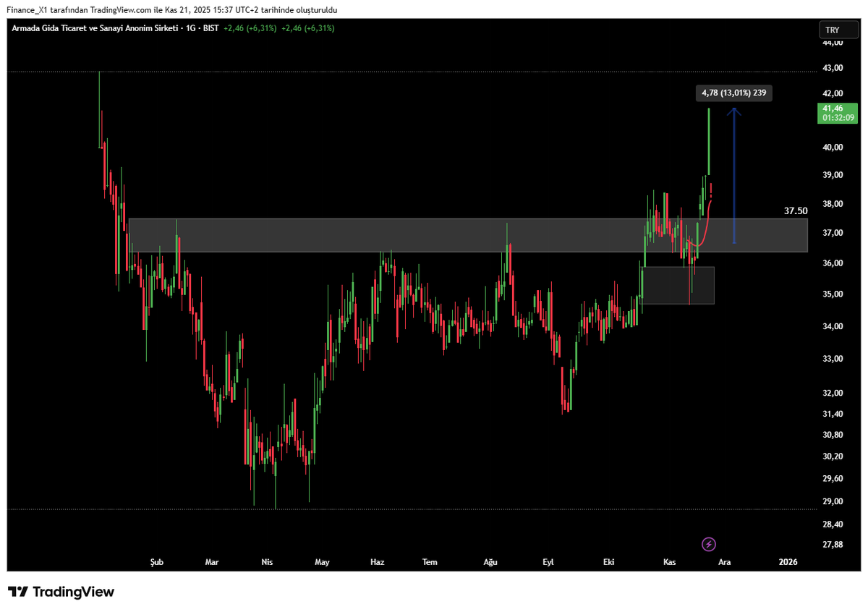Image resolution: width=868 pixels, height=612 pixels.
Task: Click the Eki month on time axis
Action: point(608,562)
